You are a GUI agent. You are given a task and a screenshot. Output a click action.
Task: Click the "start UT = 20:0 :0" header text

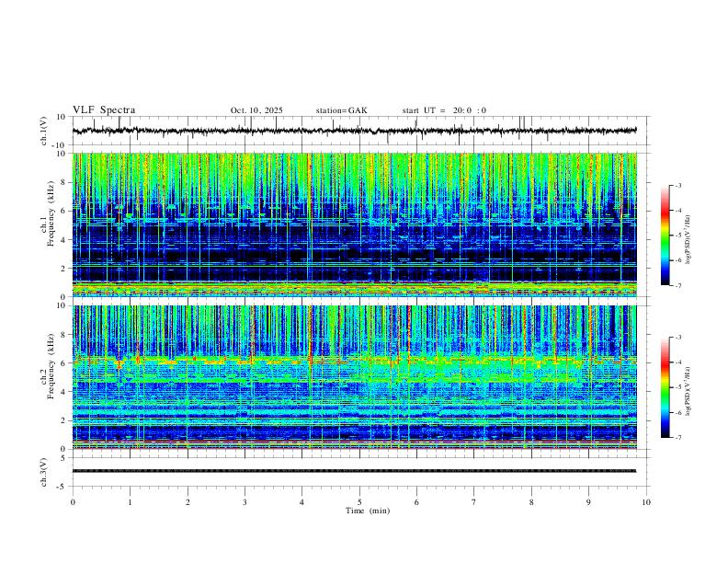tap(444, 110)
